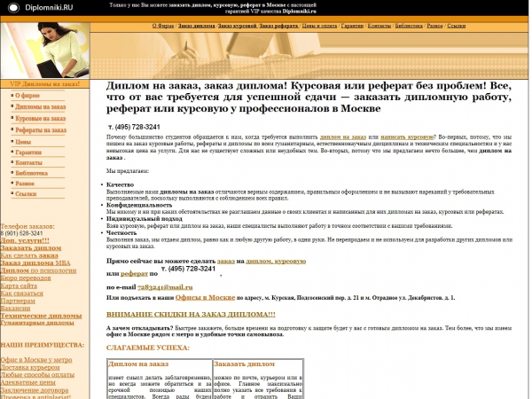
Task: Click sidebar phone number 8 (901) 528-3241
Action: [21, 233]
